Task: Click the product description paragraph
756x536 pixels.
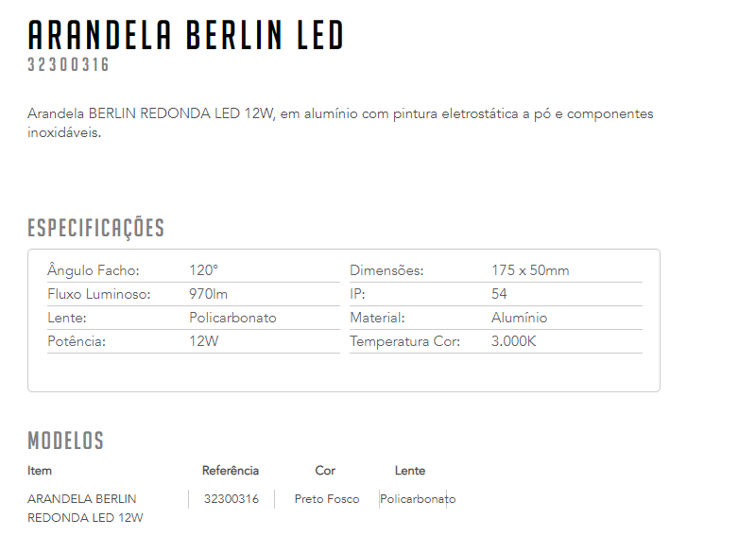Action: click(x=340, y=123)
